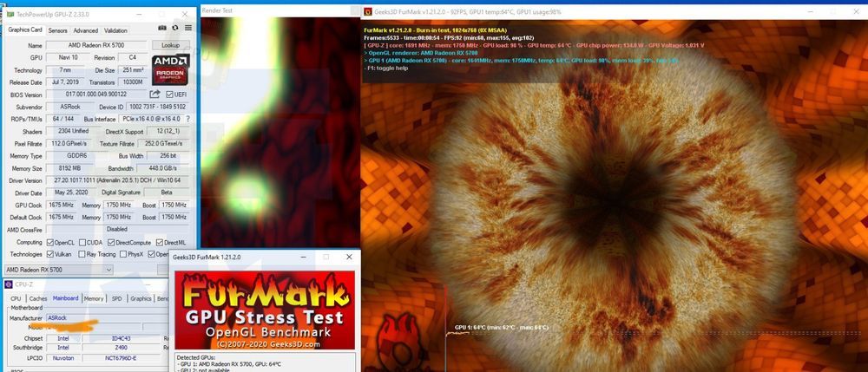The width and height of the screenshot is (868, 372).
Task: Click the BIOS Version field
Action: 96,95
